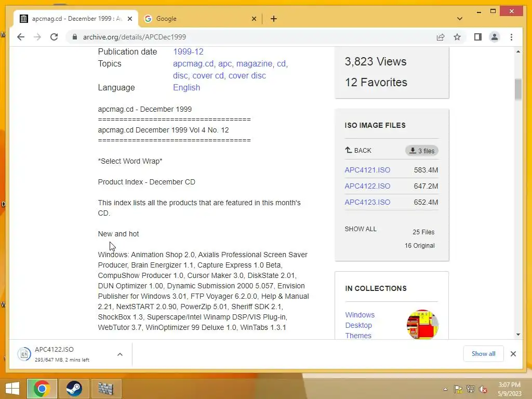This screenshot has height=399, width=532.
Task: Open the Windows Desktop Themes collection thumbnail
Action: 422,324
